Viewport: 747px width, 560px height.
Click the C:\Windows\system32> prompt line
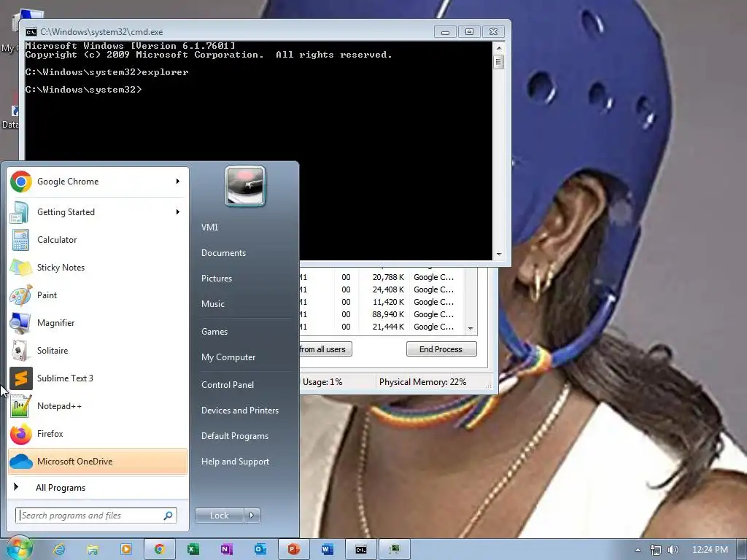[84, 90]
